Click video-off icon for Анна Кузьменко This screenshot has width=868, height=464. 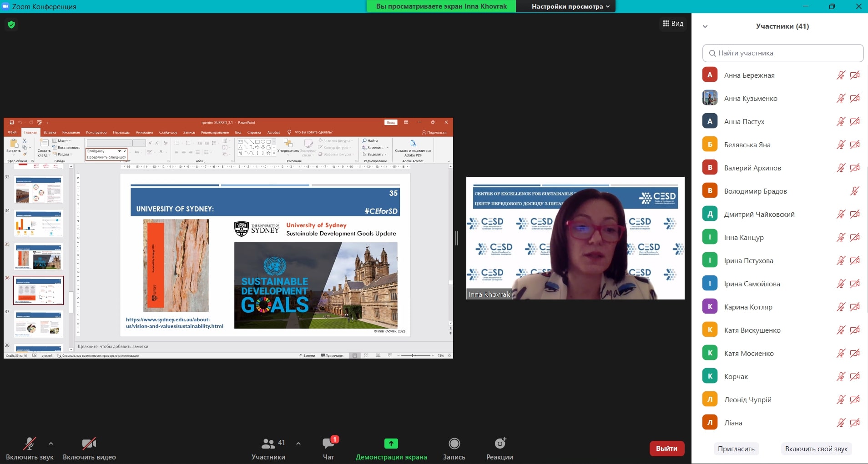(x=855, y=98)
